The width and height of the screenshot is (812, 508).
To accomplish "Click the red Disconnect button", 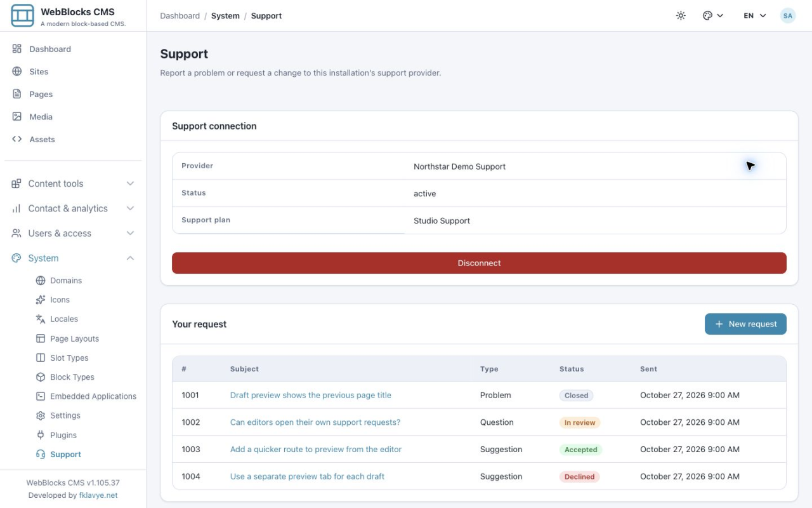I will coord(479,263).
